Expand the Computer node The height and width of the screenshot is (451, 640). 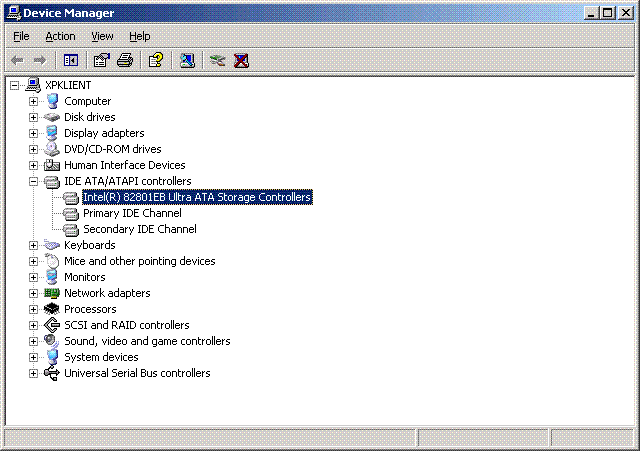pyautogui.click(x=33, y=101)
